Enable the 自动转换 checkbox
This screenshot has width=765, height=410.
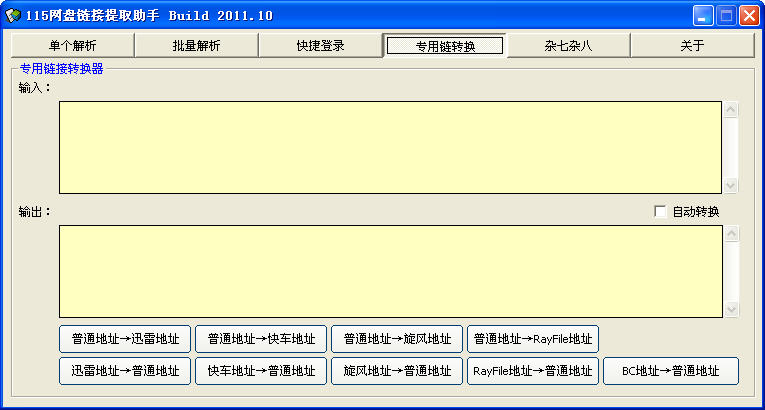[660, 212]
